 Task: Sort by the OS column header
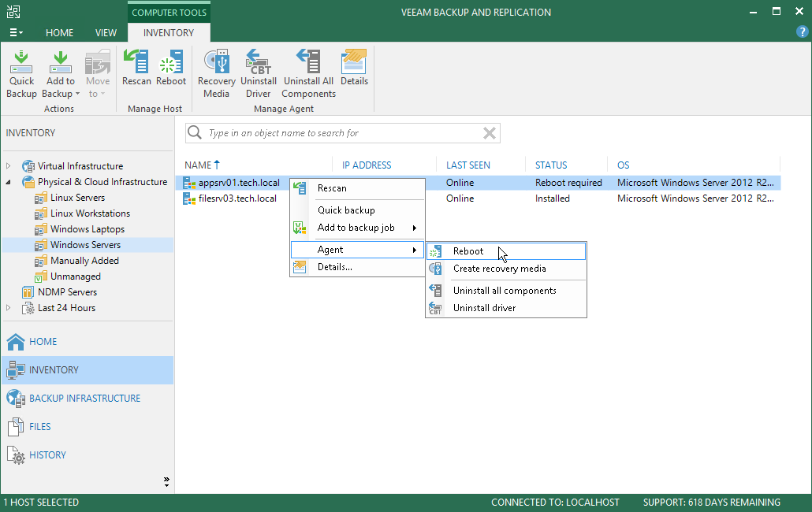(x=623, y=165)
